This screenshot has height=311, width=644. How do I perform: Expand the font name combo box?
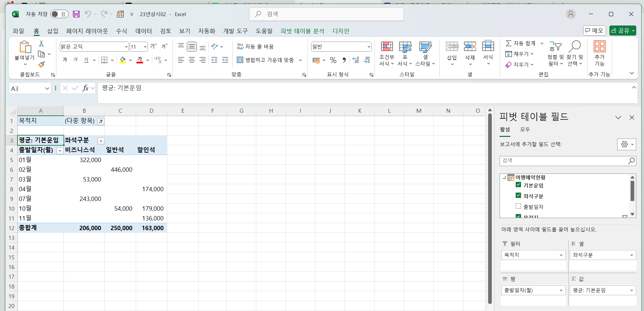(126, 47)
